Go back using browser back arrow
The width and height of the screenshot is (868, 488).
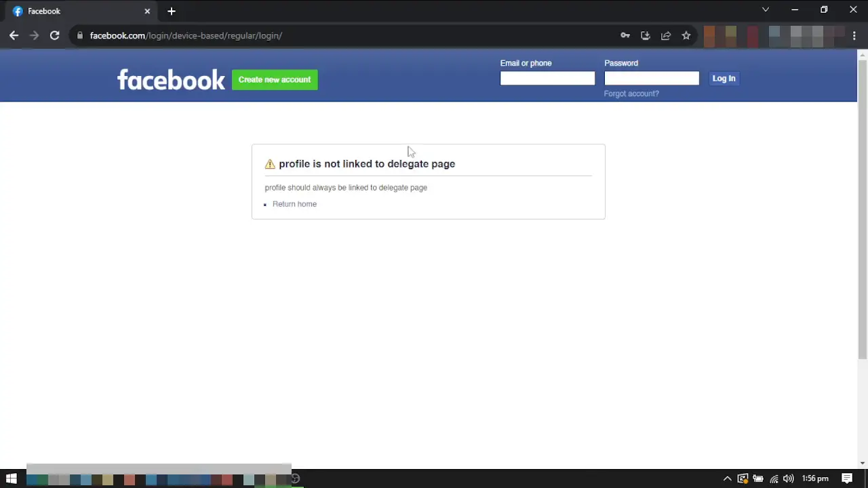14,35
